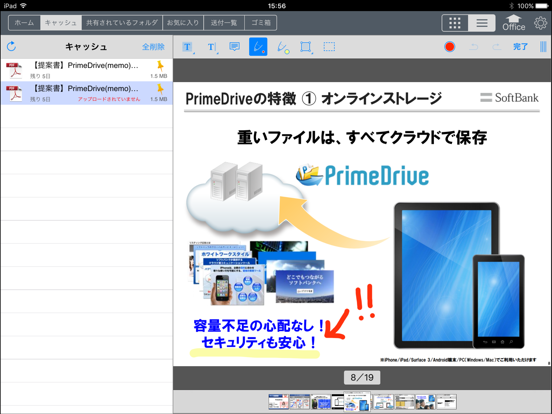This screenshot has width=552, height=414.
Task: Select the freehand pen tool
Action: 258,47
